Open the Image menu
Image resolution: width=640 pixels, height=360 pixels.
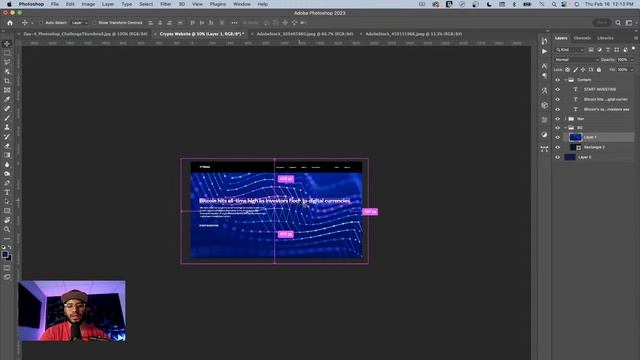(88, 4)
